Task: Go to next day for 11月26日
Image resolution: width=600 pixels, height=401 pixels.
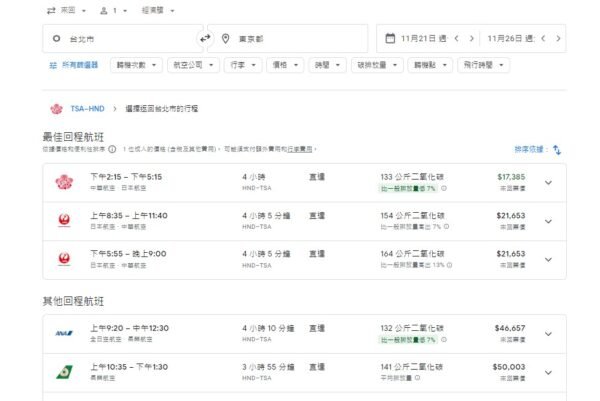Action: point(558,38)
